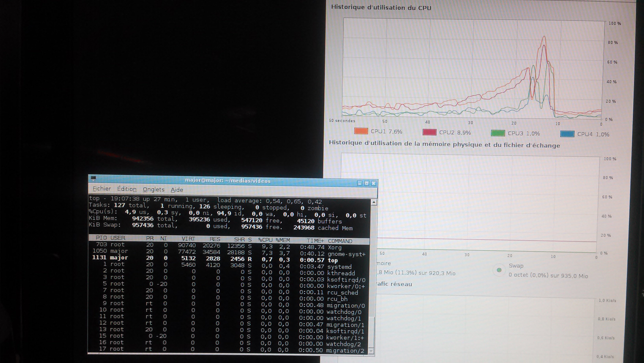Click the terminal scrollbar up arrow

tap(374, 202)
